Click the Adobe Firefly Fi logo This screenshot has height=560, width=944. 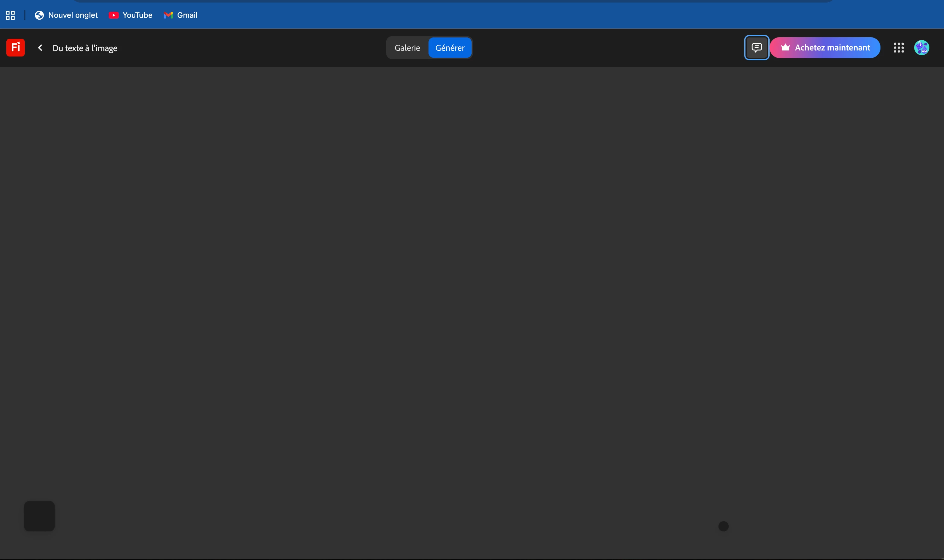pos(16,48)
